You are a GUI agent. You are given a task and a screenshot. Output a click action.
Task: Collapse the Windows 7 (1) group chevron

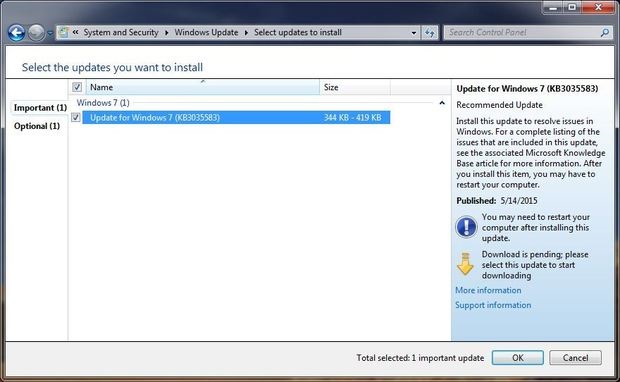point(442,103)
